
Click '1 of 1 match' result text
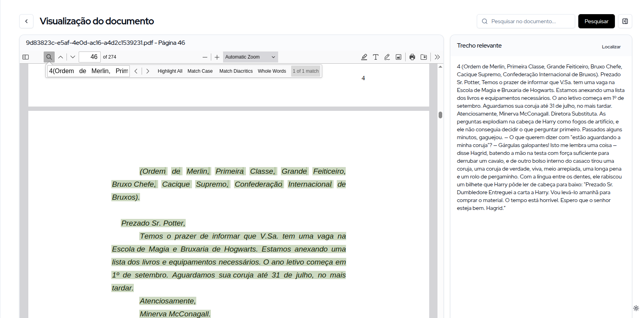tap(306, 71)
